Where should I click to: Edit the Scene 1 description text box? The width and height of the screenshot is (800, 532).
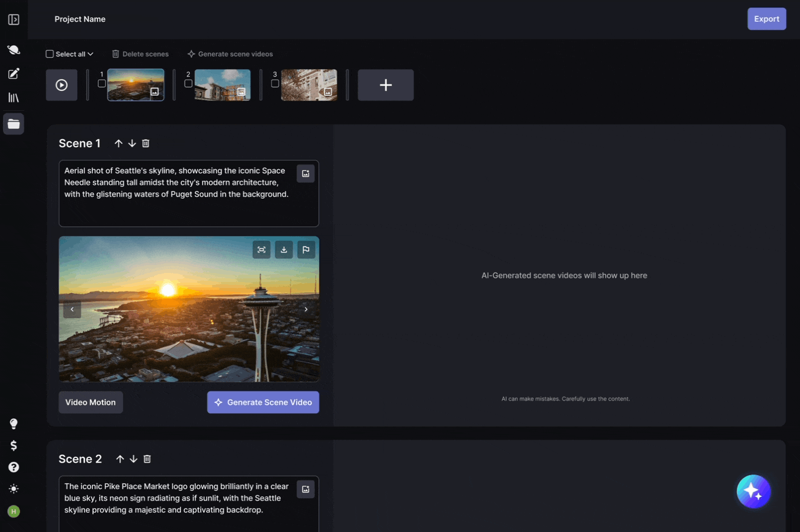point(189,193)
